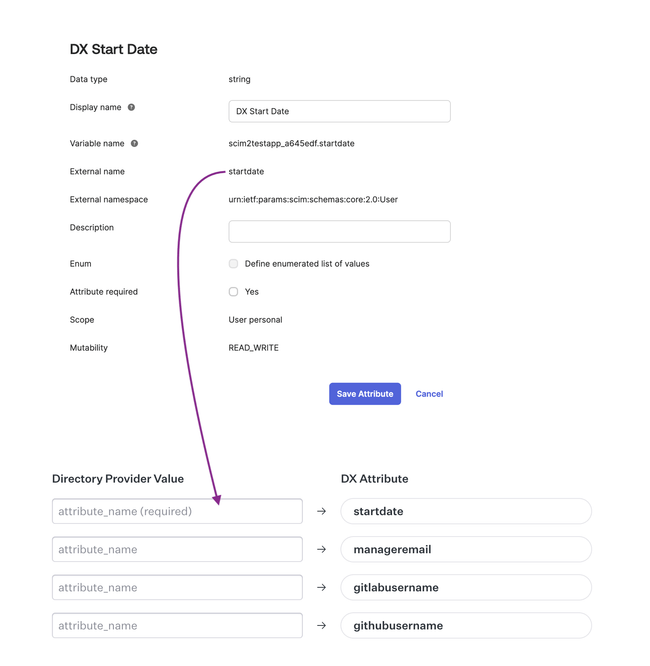Click the attribute_name field for manageremail
Image resolution: width=650 pixels, height=666 pixels.
tap(177, 549)
